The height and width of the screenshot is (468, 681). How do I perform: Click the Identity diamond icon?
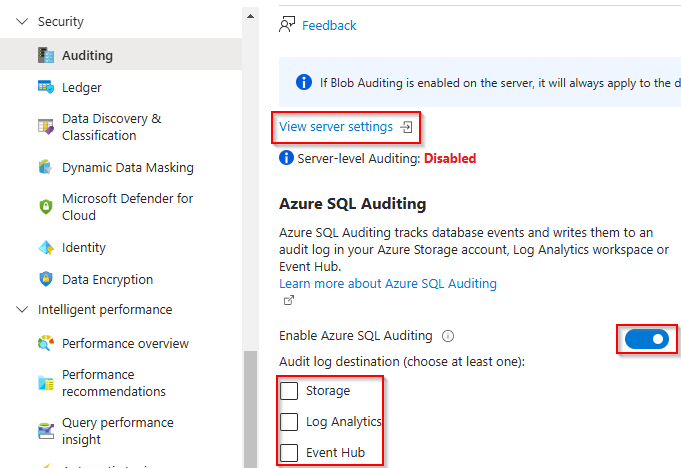tap(46, 247)
